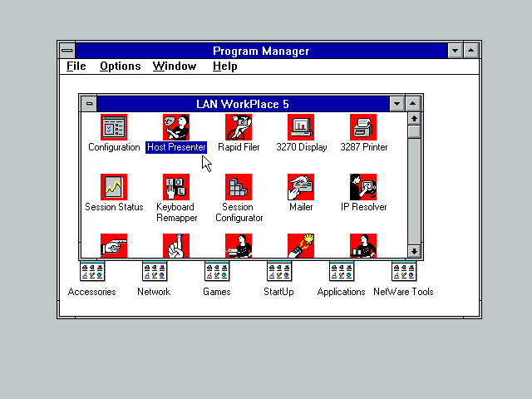Click the "NetWare Tools" group label

pyautogui.click(x=403, y=292)
